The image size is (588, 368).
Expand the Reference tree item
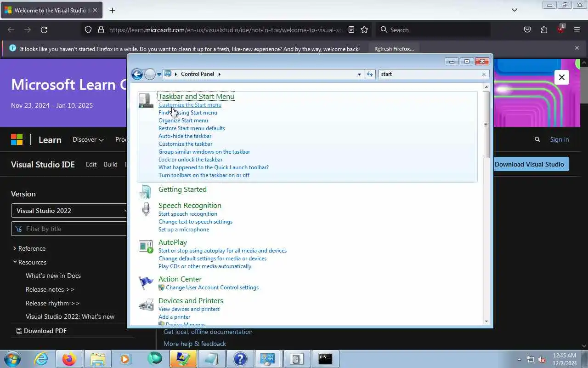pos(29,248)
